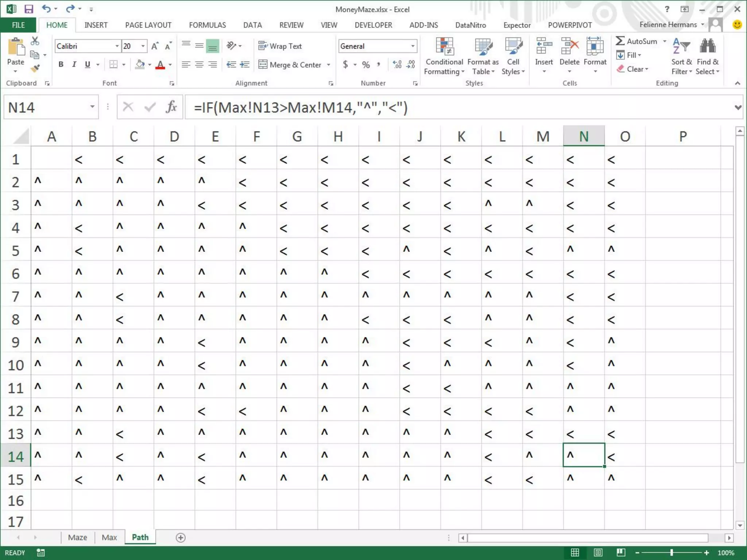Add a new sheet with plus button
Viewport: 747px width, 560px height.
pos(181,537)
